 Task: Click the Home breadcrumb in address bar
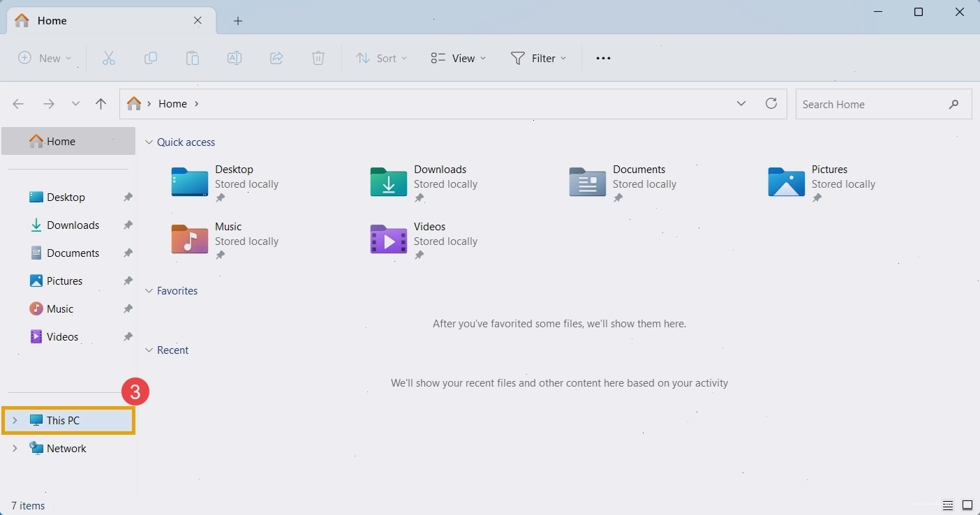172,104
